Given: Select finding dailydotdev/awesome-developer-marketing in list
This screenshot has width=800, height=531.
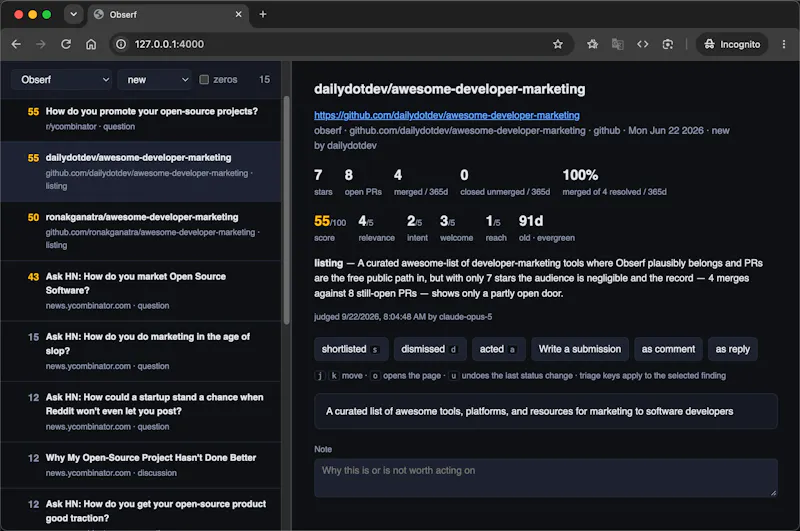Looking at the screenshot, I should point(141,171).
